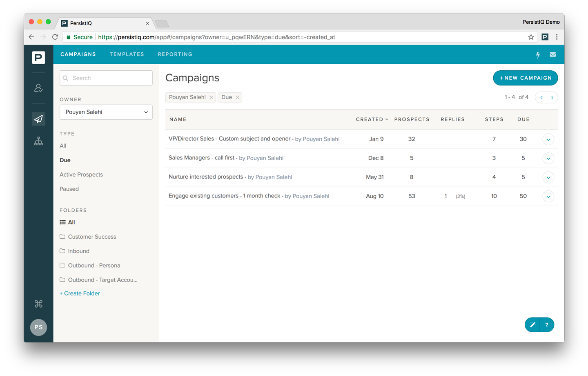Expand options for VP/Director Sales campaign
Viewport: 588px width, 376px height.
pos(548,139)
